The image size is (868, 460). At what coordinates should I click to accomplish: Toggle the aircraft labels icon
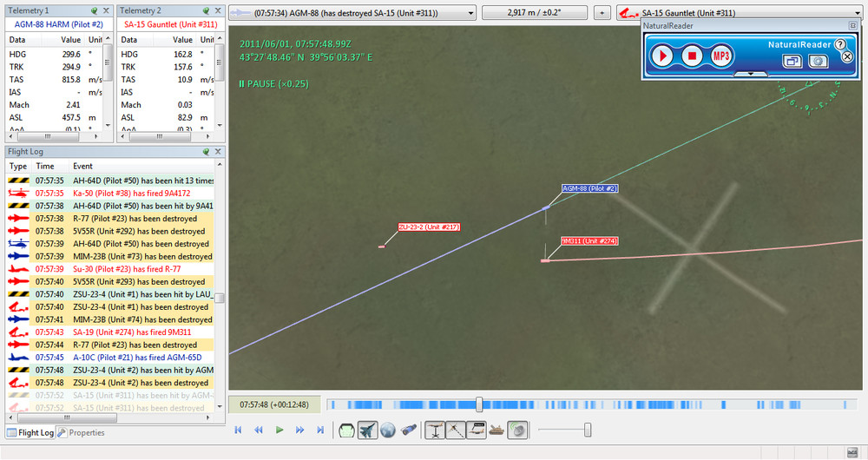point(477,430)
